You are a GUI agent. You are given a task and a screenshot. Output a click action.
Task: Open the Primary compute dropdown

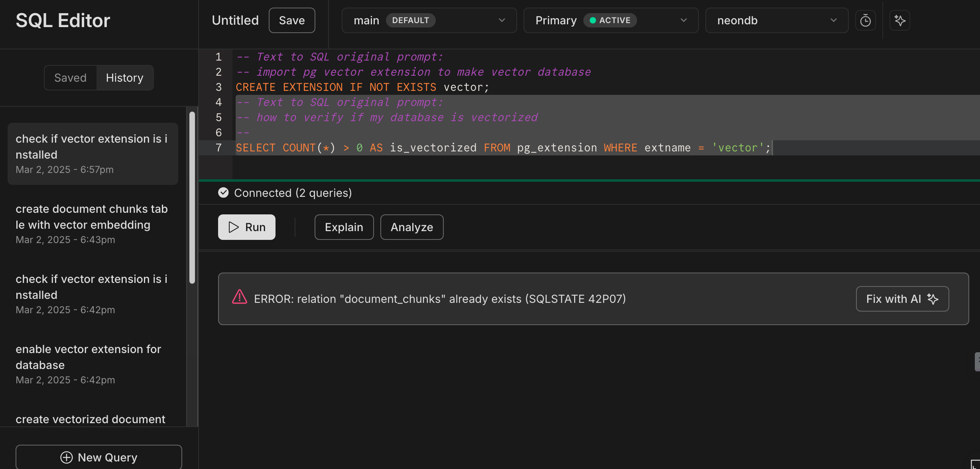coord(611,20)
